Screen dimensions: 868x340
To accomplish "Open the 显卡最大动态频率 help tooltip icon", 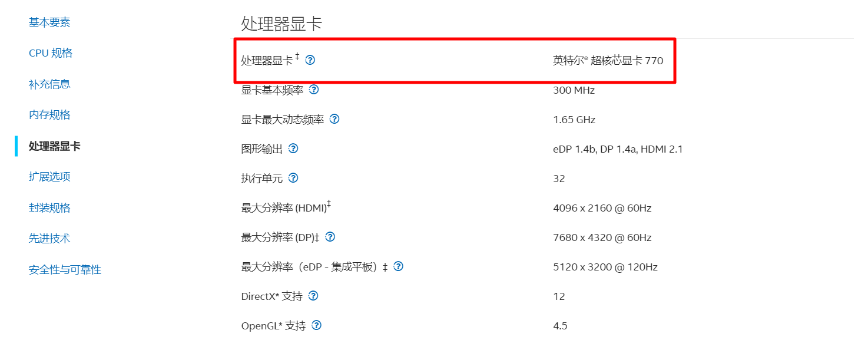I will pos(334,119).
